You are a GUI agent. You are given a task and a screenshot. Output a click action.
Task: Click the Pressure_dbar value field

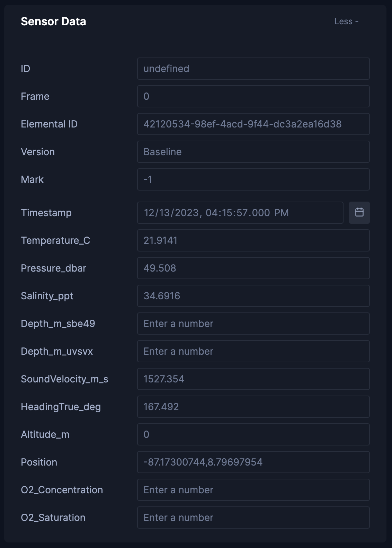coord(253,268)
